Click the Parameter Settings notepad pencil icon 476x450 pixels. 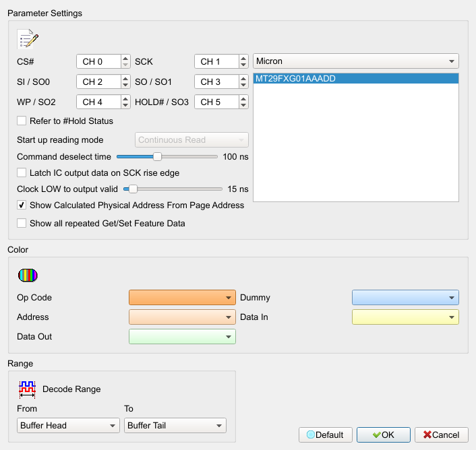[28, 39]
